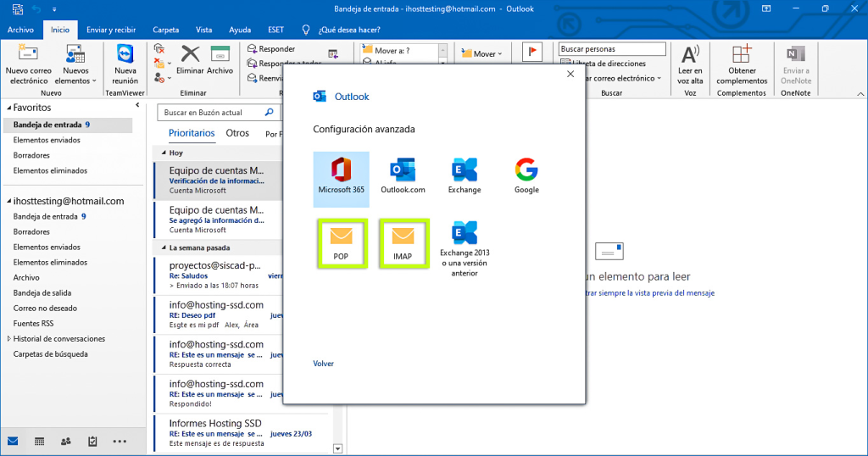Viewport: 868px width, 456px height.
Task: Click Volver link in dialog
Action: coord(323,364)
